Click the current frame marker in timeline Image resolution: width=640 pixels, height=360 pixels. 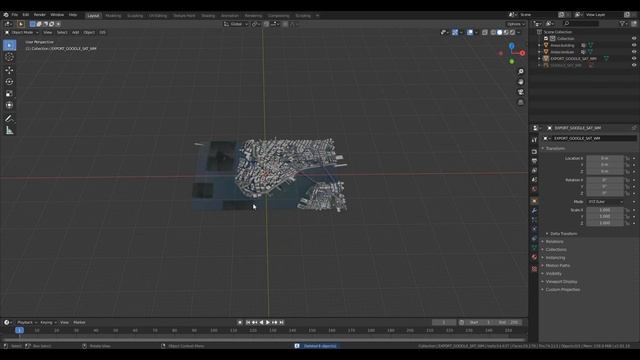(19, 330)
